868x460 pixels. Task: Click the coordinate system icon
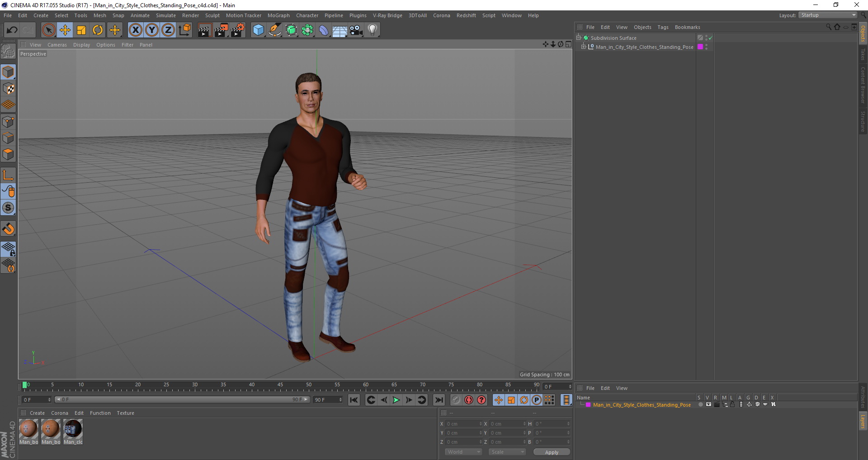coord(184,30)
